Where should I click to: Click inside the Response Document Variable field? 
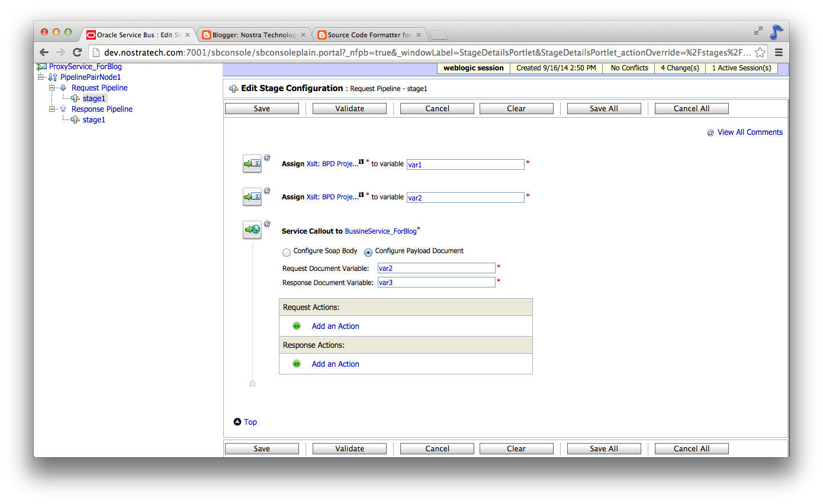(x=436, y=282)
